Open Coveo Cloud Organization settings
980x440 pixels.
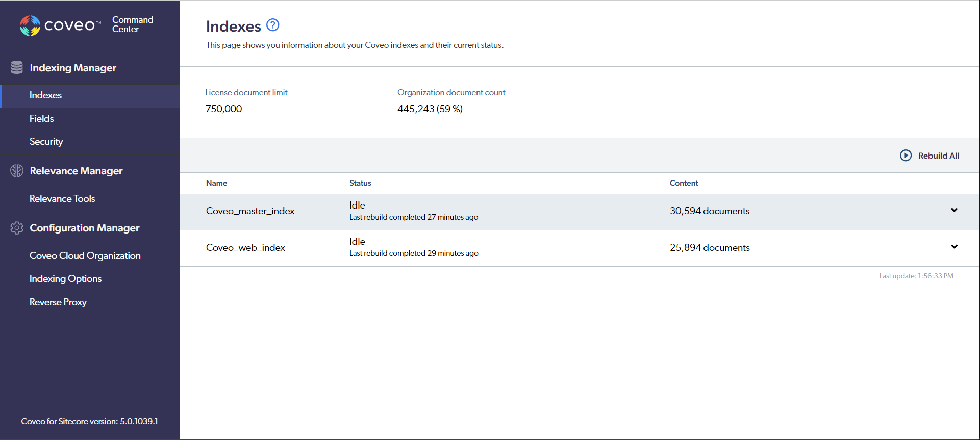(x=85, y=256)
